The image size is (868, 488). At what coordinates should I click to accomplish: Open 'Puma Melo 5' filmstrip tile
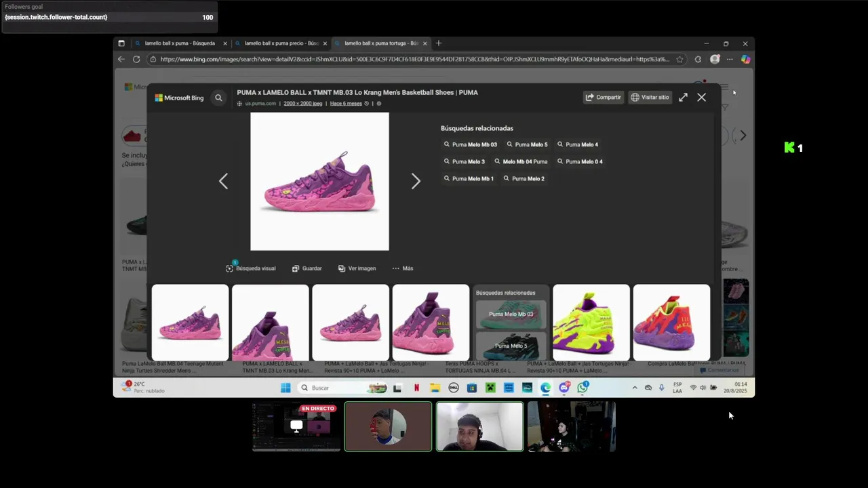point(511,346)
